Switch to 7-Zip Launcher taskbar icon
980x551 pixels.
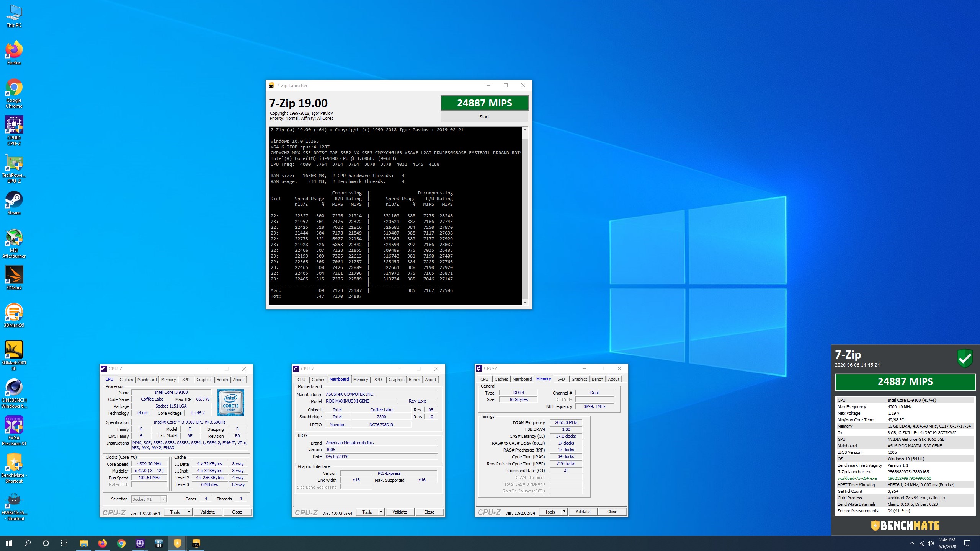pos(196,543)
